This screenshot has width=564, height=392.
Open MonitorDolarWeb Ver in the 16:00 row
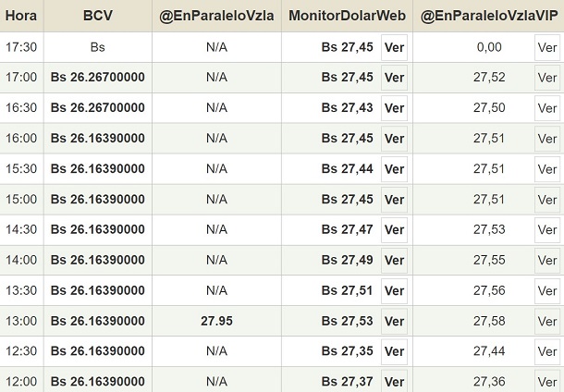tap(394, 139)
